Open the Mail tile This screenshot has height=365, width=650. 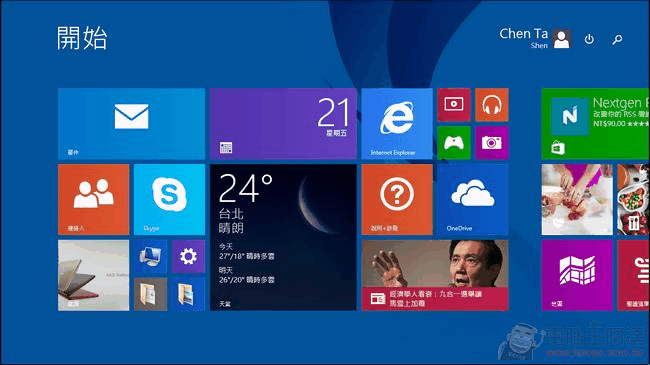coord(131,124)
